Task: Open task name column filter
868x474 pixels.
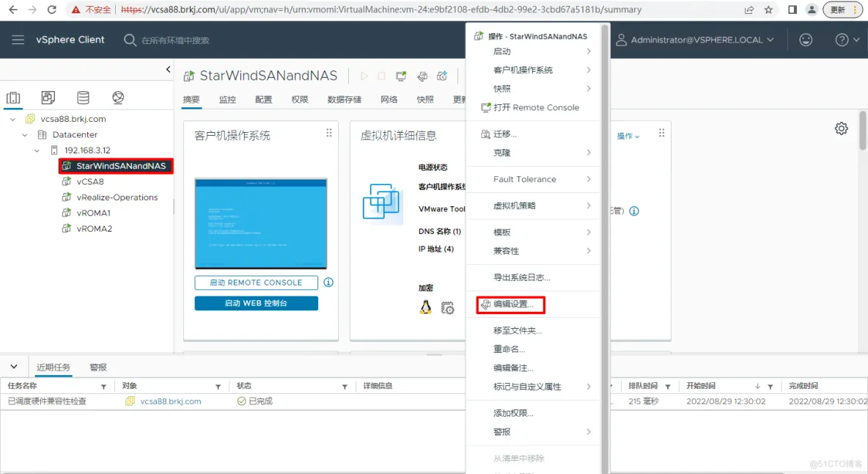Action: click(x=103, y=387)
